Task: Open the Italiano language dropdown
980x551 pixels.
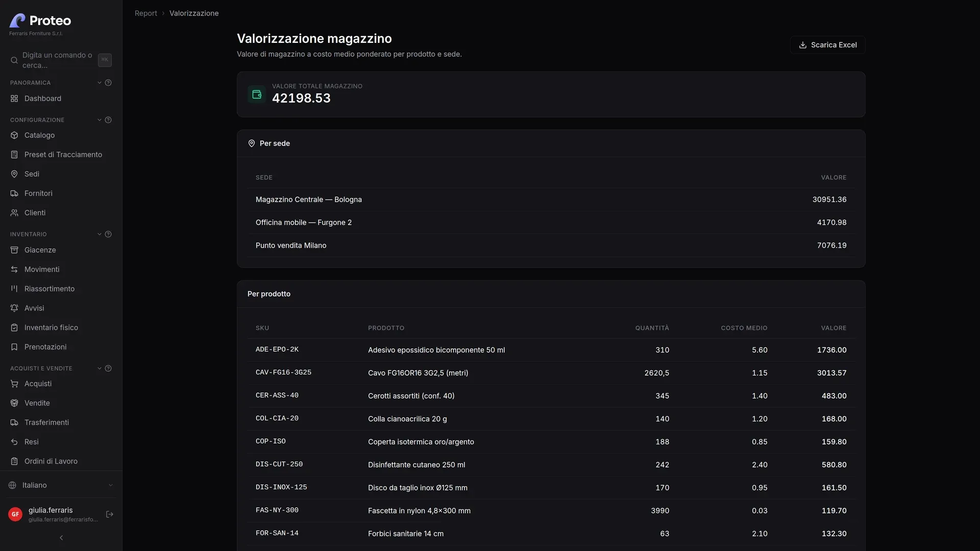Action: 61,485
